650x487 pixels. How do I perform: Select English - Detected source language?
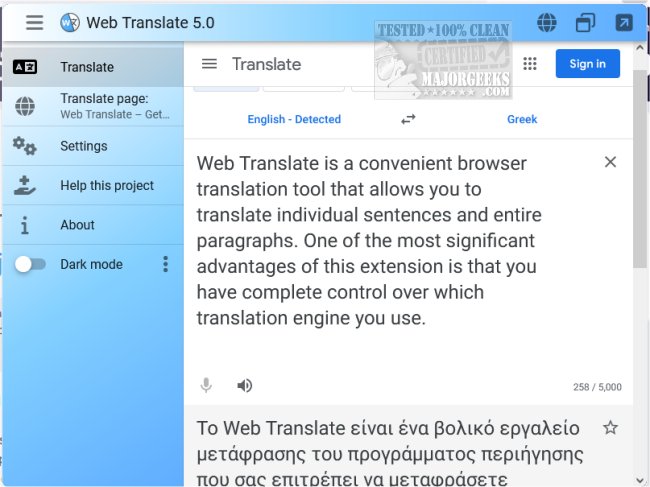click(294, 119)
